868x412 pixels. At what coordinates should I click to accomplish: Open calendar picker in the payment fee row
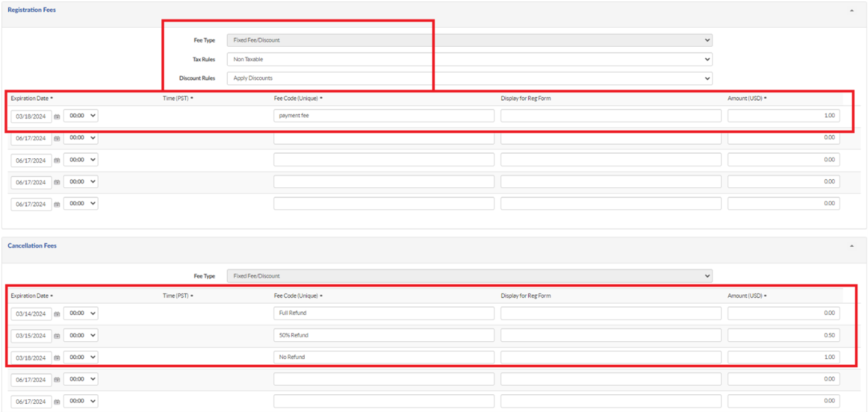pos(57,116)
